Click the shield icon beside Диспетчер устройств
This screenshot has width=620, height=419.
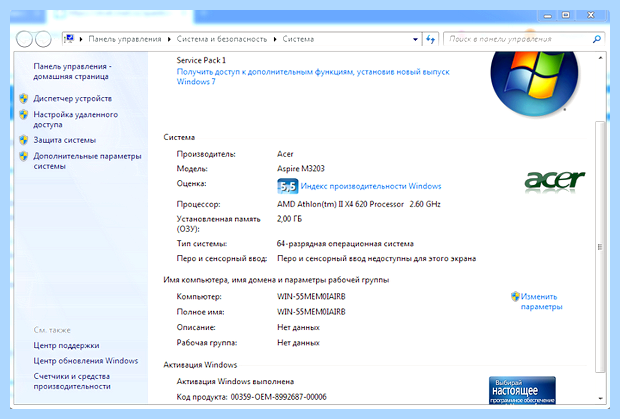24,98
